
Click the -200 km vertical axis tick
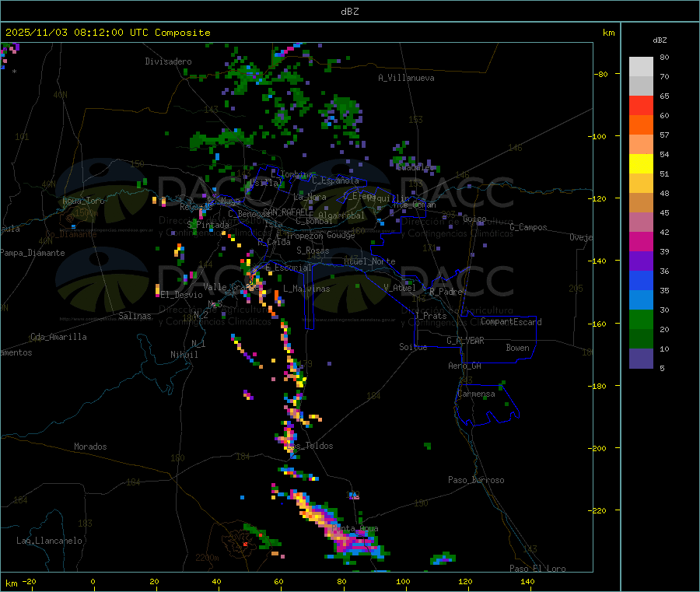(599, 448)
